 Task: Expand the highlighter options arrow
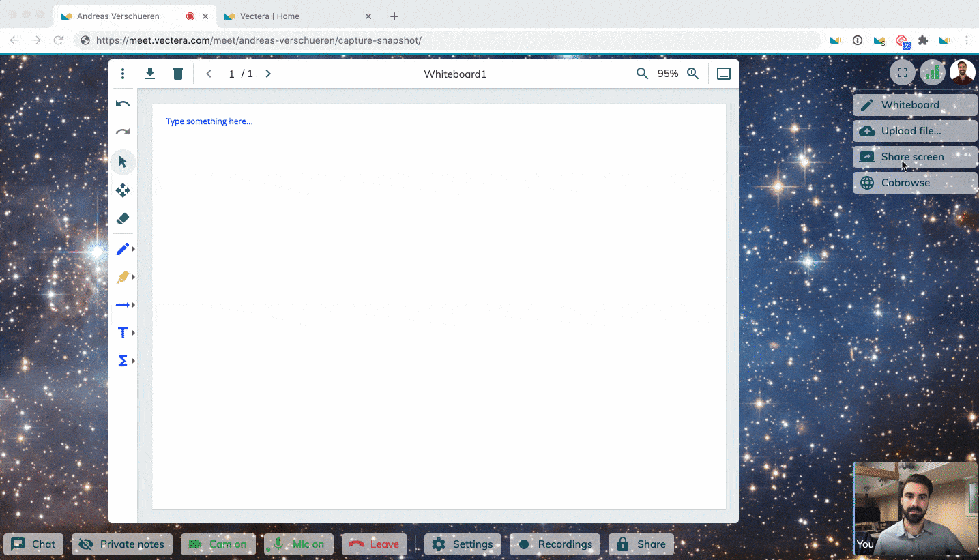pyautogui.click(x=134, y=277)
